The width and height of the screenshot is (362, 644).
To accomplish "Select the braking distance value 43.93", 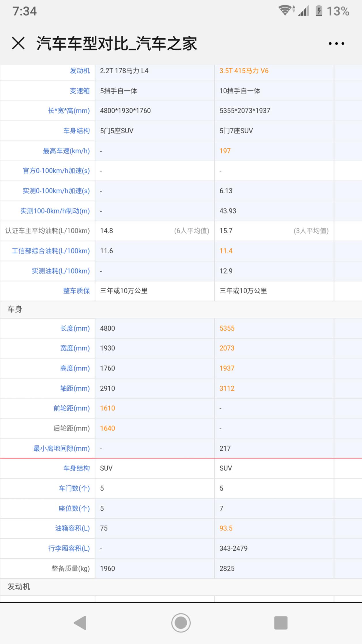I will [228, 211].
